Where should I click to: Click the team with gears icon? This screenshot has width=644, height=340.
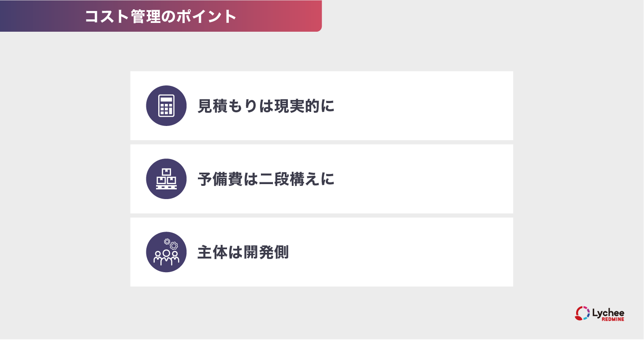(x=166, y=252)
